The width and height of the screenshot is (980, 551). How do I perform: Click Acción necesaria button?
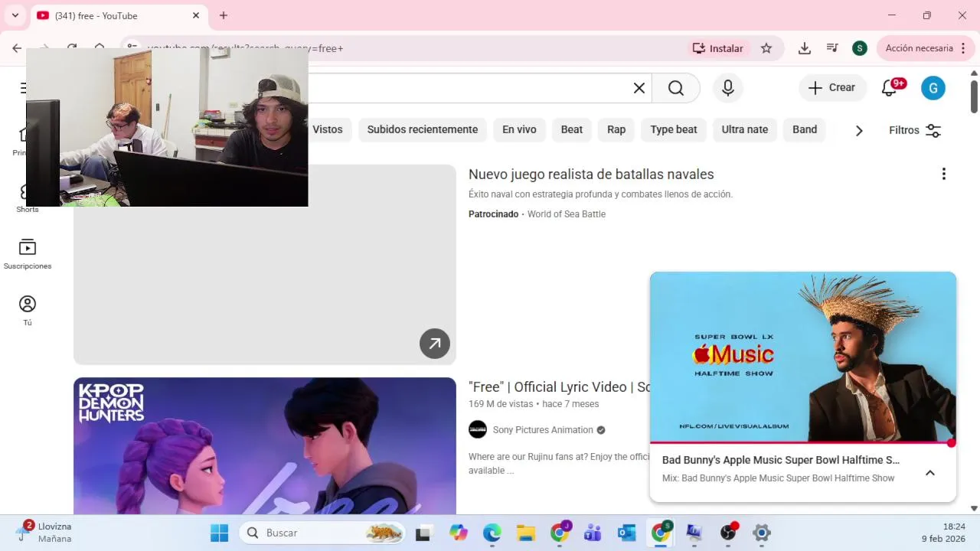pos(926,48)
